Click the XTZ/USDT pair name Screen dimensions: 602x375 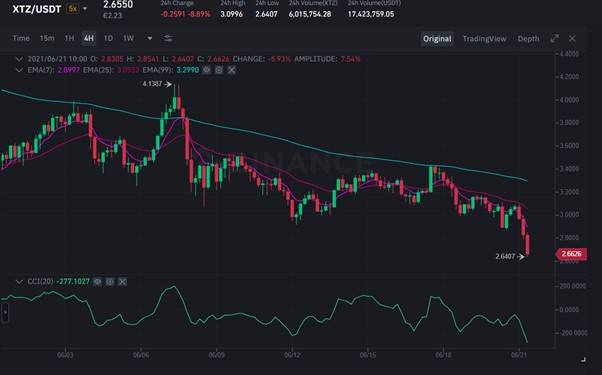click(x=37, y=9)
